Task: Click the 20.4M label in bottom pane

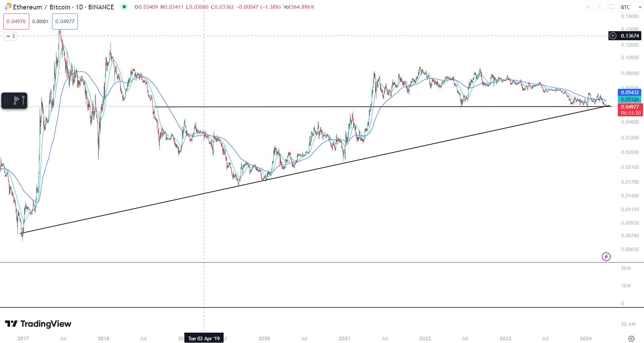Action: point(628,324)
